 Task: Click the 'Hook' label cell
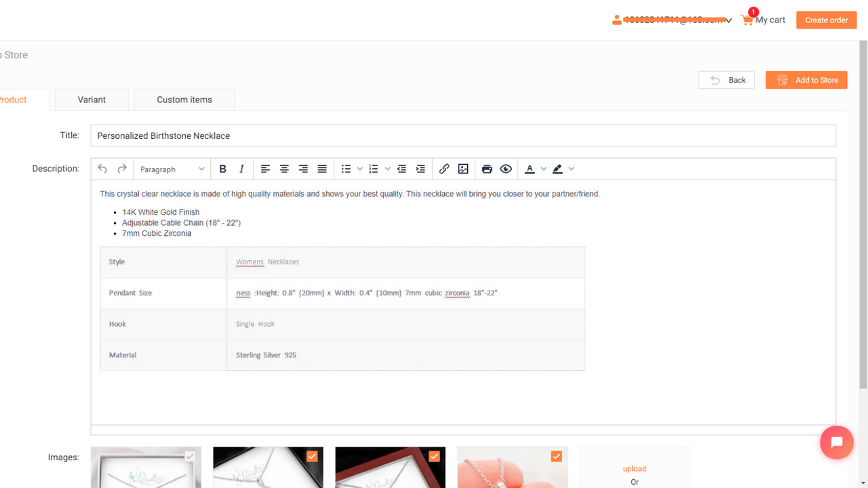(x=163, y=324)
